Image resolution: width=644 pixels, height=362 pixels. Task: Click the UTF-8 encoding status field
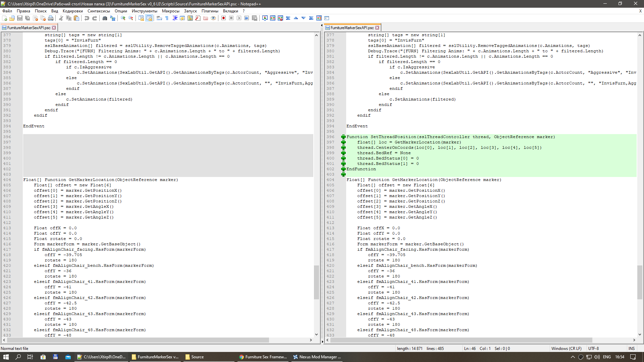(x=593, y=349)
